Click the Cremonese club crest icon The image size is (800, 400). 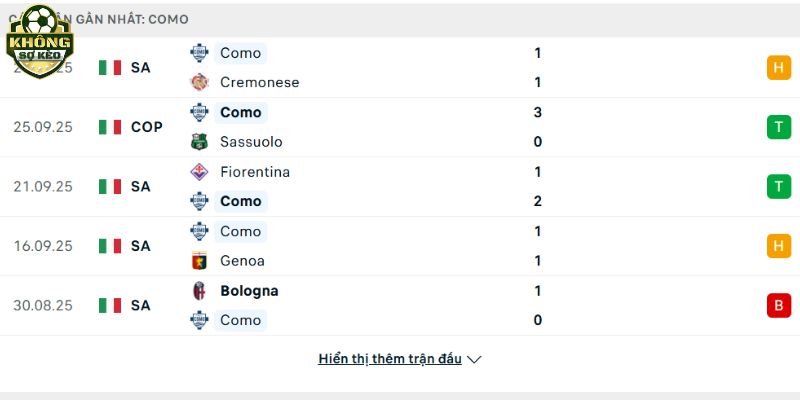tap(200, 82)
